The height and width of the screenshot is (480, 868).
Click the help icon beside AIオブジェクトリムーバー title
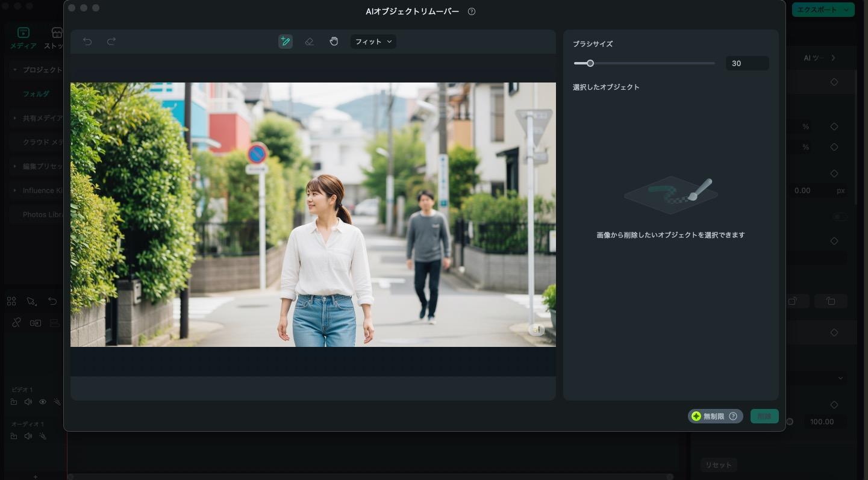(472, 11)
